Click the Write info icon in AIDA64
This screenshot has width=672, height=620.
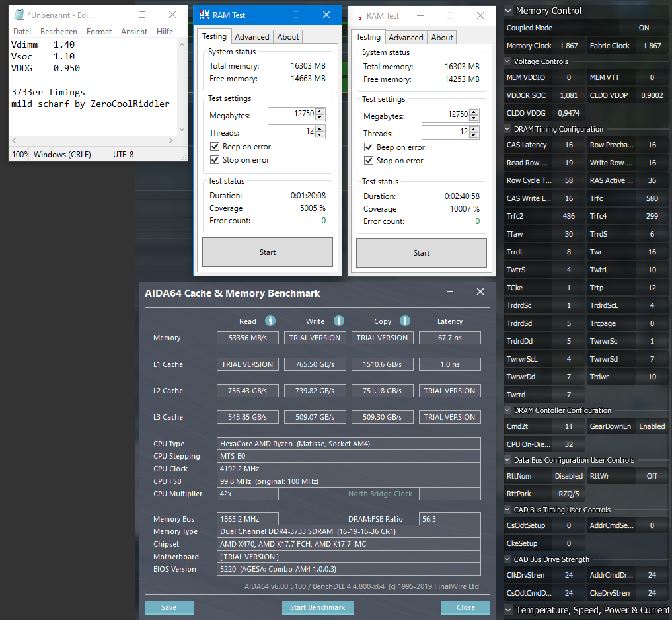click(339, 321)
